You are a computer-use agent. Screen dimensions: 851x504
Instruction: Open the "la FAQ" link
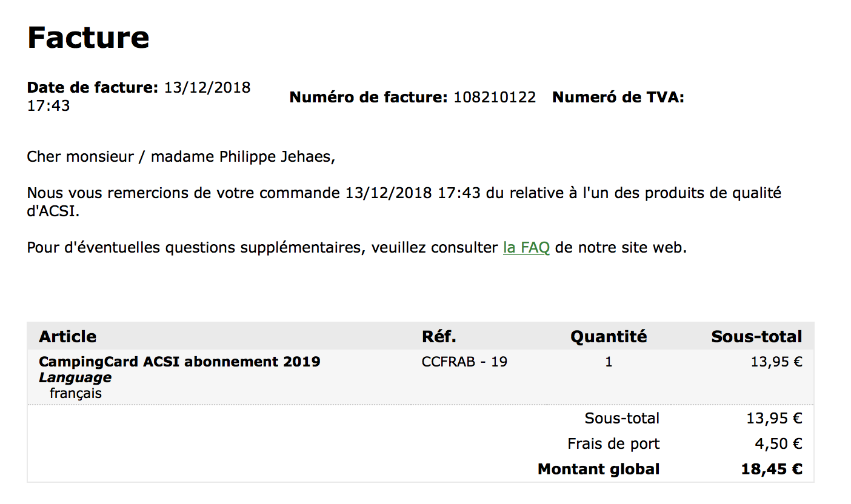(x=526, y=248)
